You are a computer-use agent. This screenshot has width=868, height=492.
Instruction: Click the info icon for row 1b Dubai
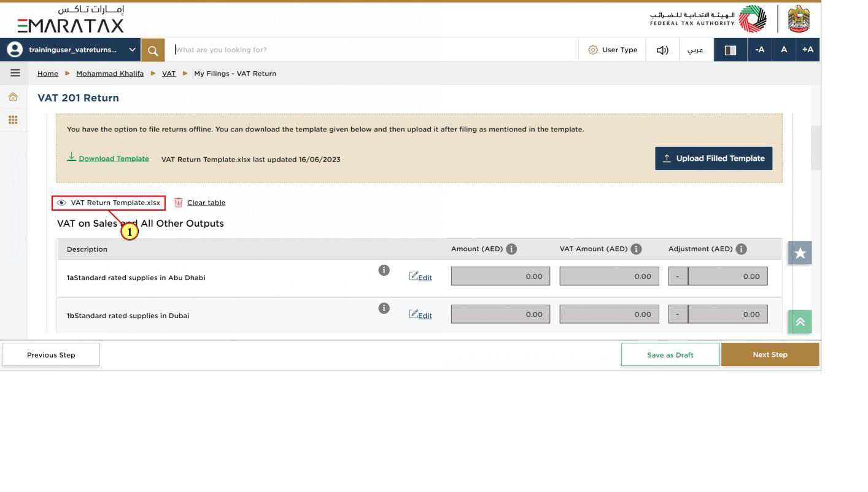[x=384, y=308]
